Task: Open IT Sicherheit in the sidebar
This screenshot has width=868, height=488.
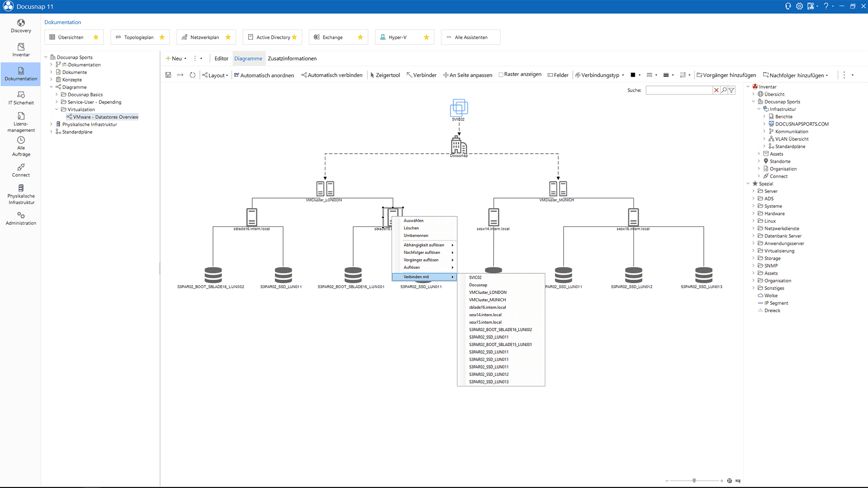Action: click(x=21, y=98)
